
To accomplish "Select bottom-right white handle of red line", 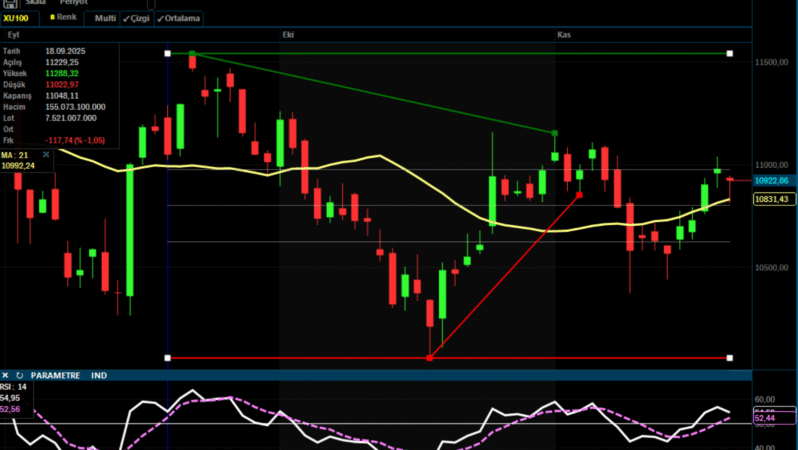I will [x=730, y=357].
